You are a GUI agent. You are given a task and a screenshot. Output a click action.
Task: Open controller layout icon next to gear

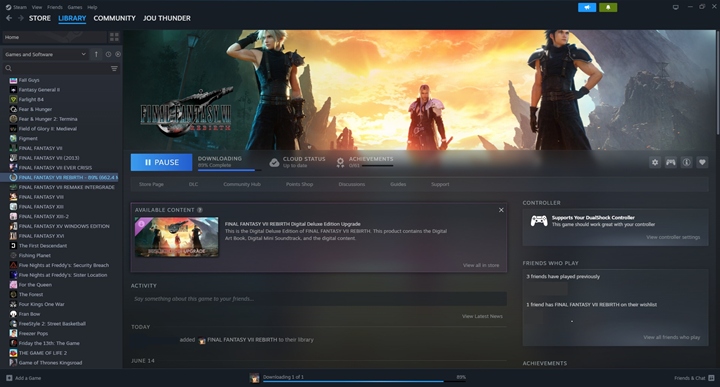(x=670, y=163)
